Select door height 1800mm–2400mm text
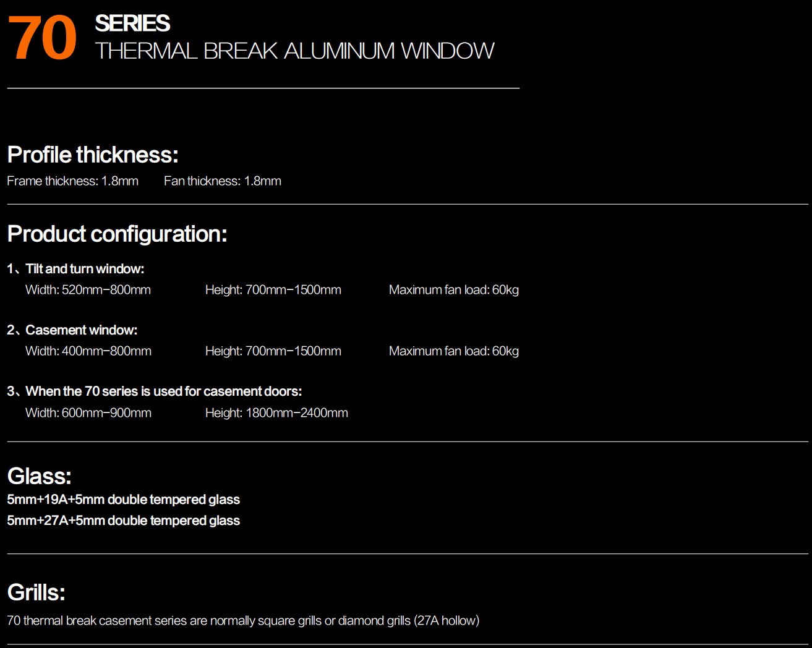Viewport: 812px width, 648px height. pos(276,413)
